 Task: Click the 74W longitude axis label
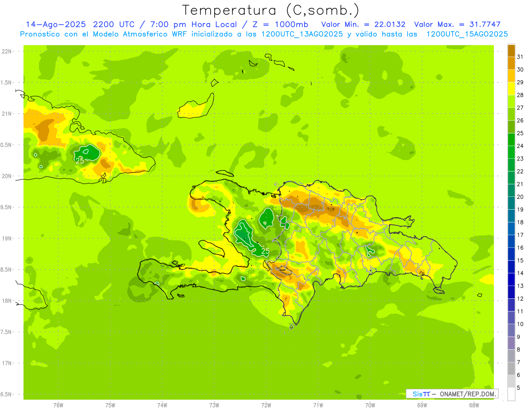coord(162,405)
